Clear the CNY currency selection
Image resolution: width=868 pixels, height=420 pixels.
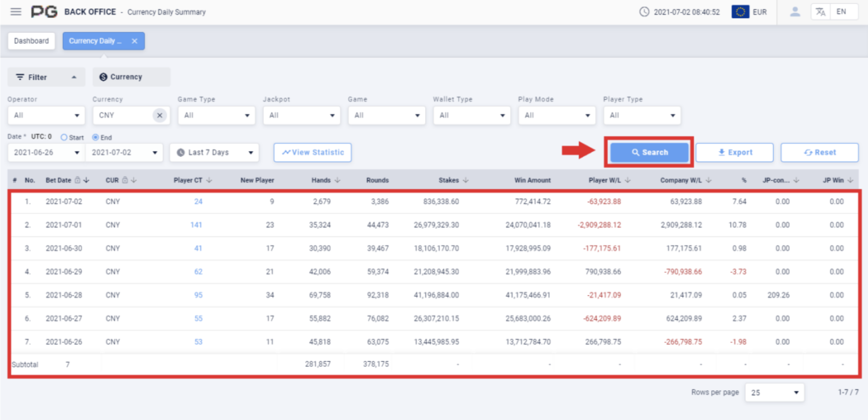click(160, 115)
